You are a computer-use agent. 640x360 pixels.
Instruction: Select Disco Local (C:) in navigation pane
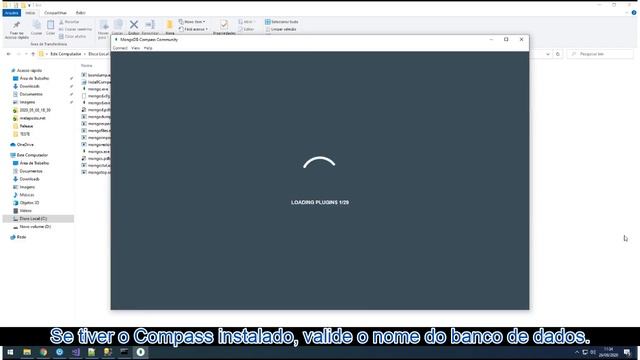coord(38,219)
